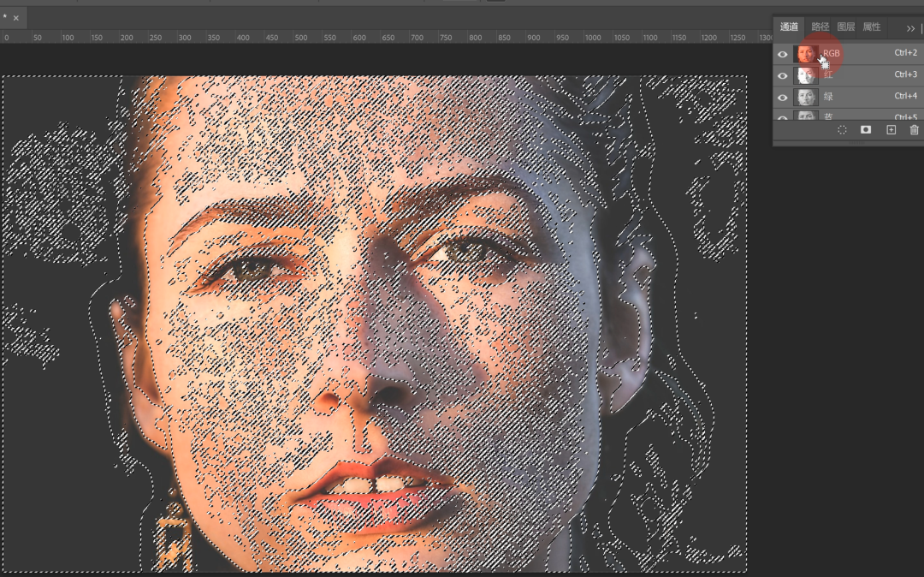Load channel as selection icon

pyautogui.click(x=842, y=129)
